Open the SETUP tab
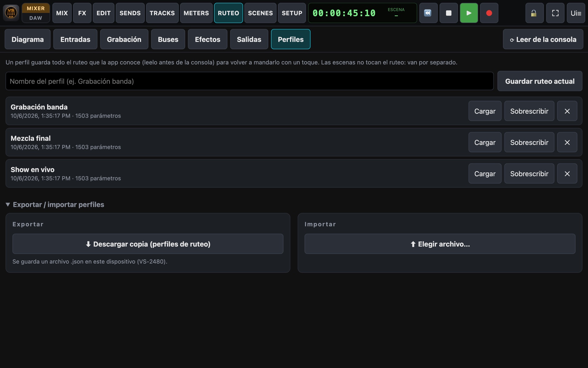Viewport: 588px width, 368px height. point(292,13)
